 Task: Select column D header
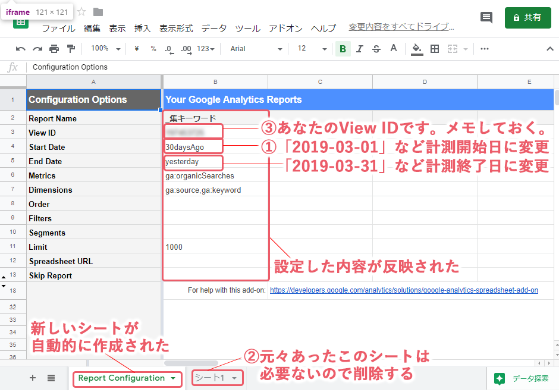pyautogui.click(x=425, y=81)
